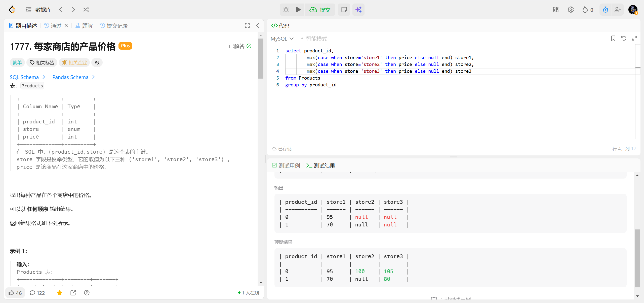Open the 相关企业 companies tag
Screen dimensions: 644x303
click(74, 62)
